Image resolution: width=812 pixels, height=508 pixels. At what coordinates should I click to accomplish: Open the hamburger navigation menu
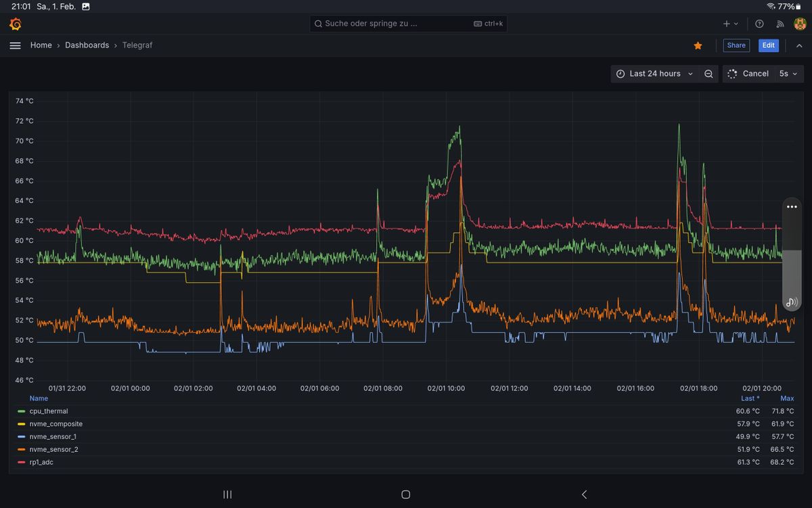[x=16, y=45]
